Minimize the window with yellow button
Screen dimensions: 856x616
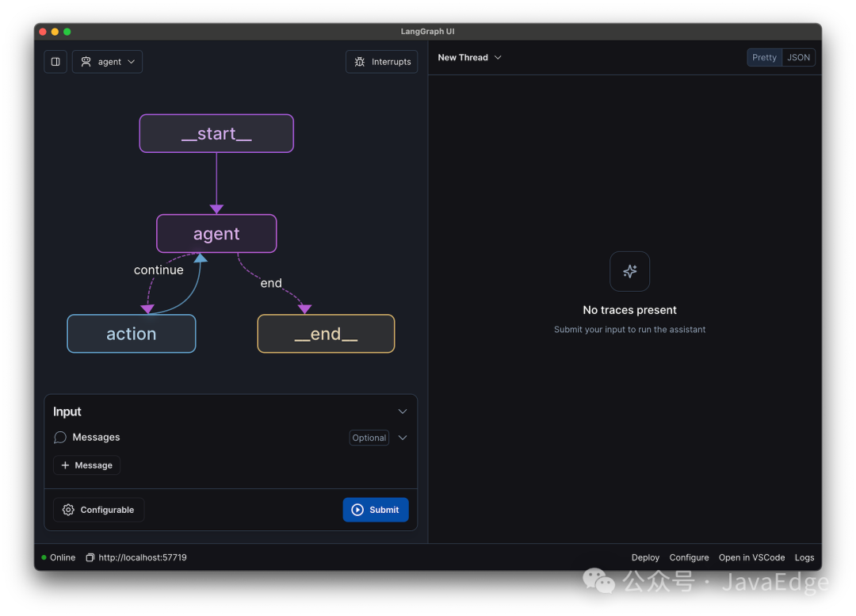(x=55, y=32)
